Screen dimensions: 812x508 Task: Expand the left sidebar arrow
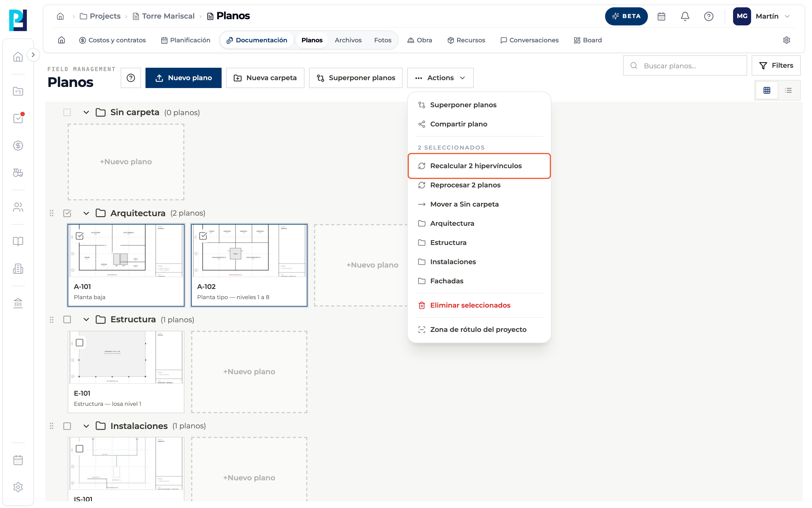33,55
